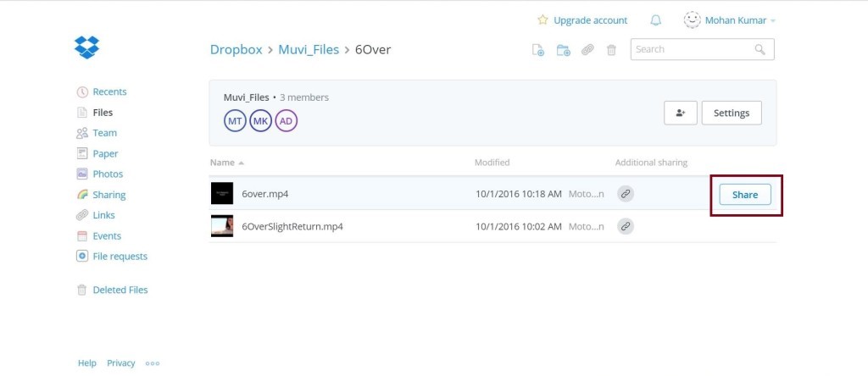Image resolution: width=868 pixels, height=376 pixels.
Task: Click the link icon for 6over.mp4
Action: coord(626,194)
